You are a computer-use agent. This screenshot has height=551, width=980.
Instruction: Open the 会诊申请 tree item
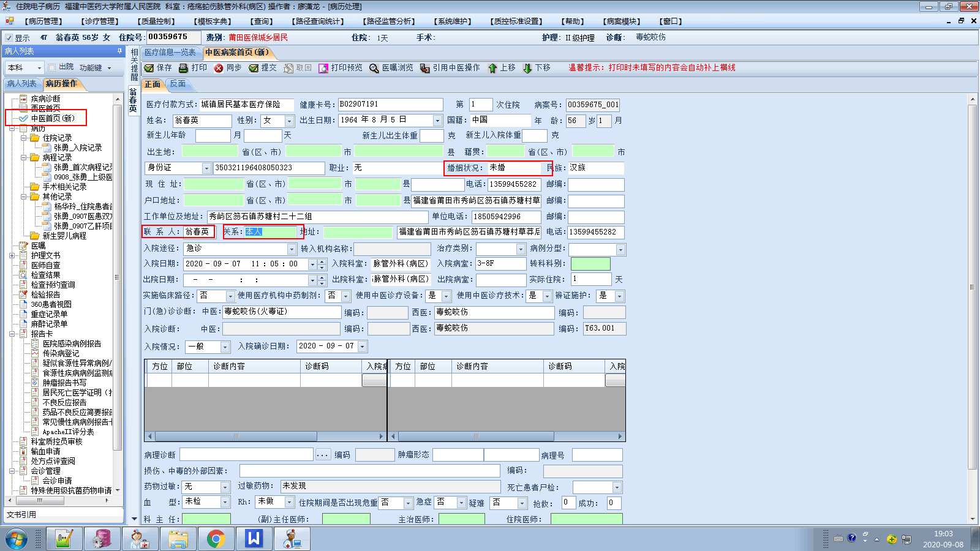pyautogui.click(x=57, y=481)
